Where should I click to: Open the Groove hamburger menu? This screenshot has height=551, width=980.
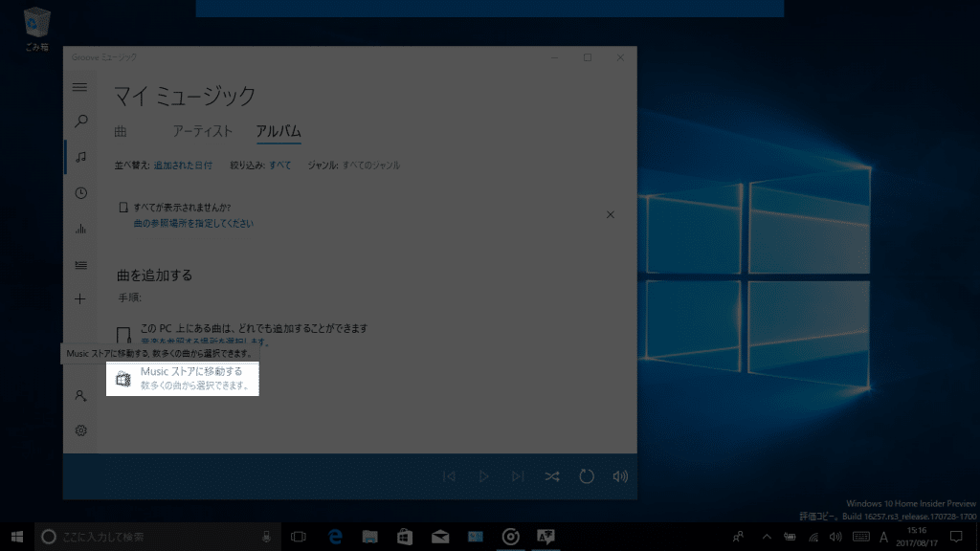80,87
